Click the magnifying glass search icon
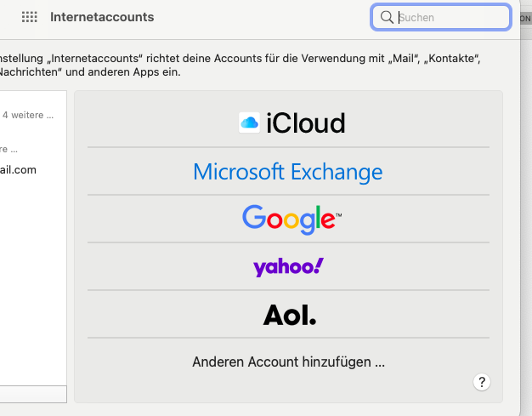 click(x=387, y=17)
